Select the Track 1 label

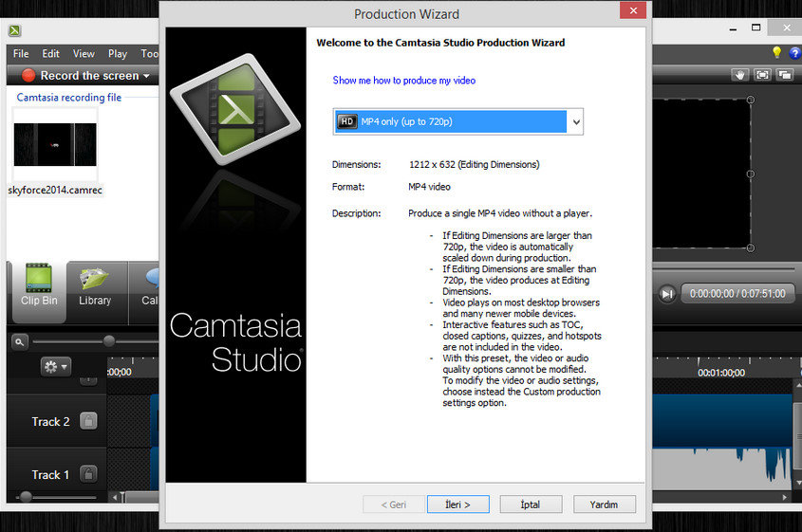click(x=50, y=475)
